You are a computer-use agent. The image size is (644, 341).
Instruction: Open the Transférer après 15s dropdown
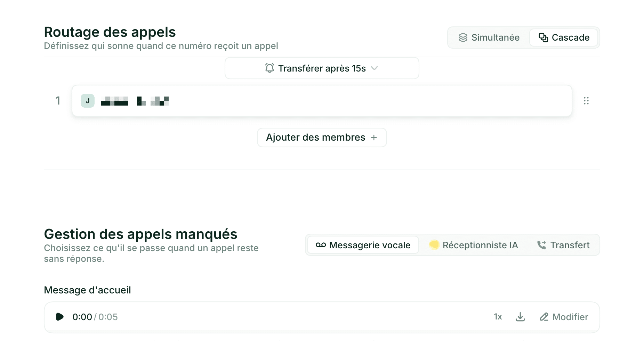[322, 68]
